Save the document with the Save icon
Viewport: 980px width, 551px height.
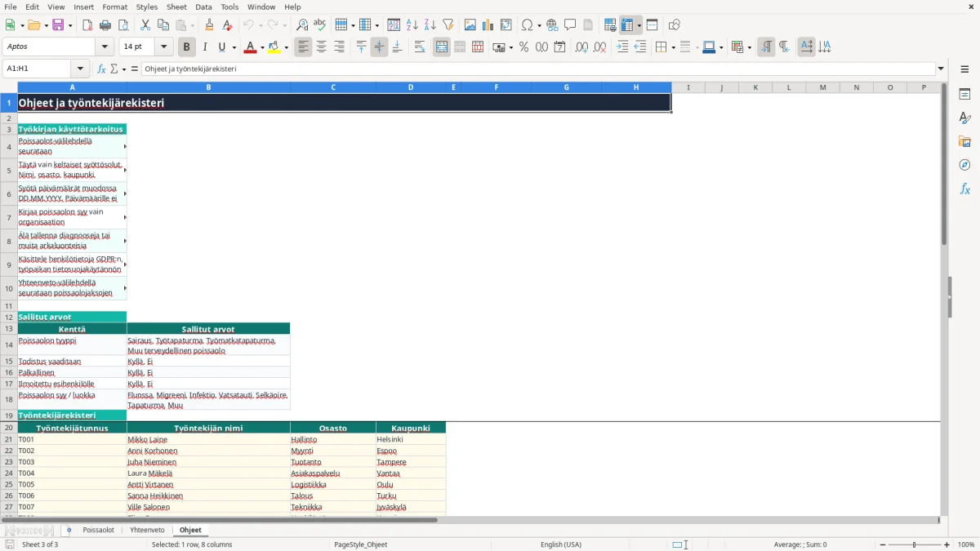(58, 25)
